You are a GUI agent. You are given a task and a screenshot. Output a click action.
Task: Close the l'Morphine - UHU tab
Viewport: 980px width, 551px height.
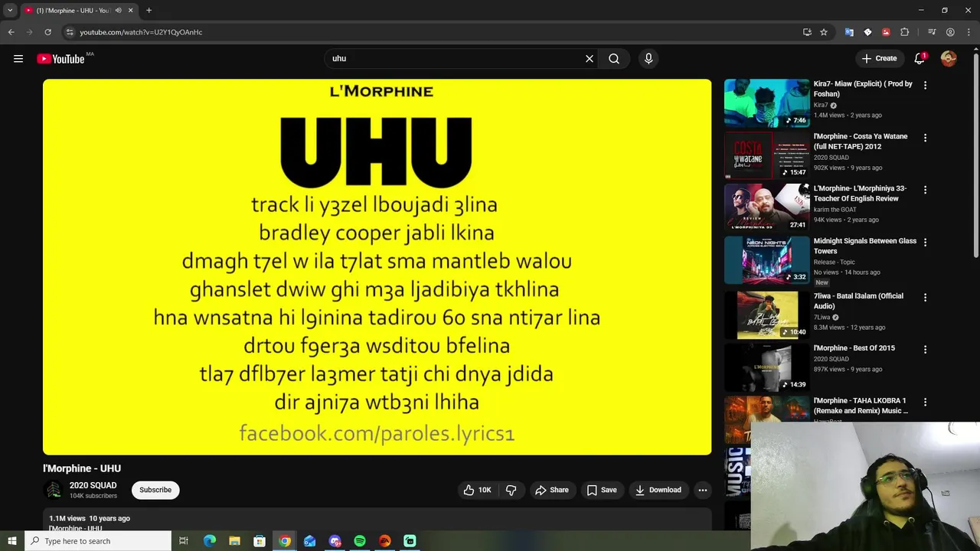(130, 11)
